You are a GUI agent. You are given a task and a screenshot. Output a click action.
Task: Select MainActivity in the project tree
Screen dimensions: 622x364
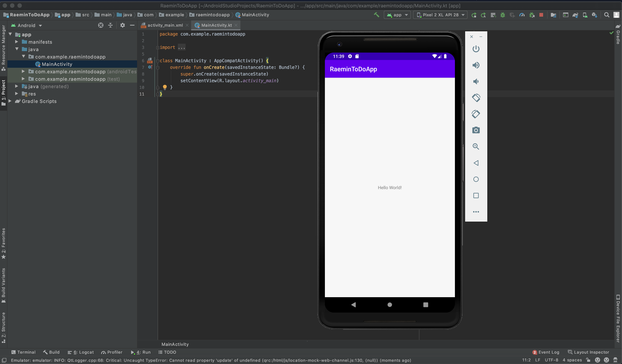pyautogui.click(x=57, y=64)
